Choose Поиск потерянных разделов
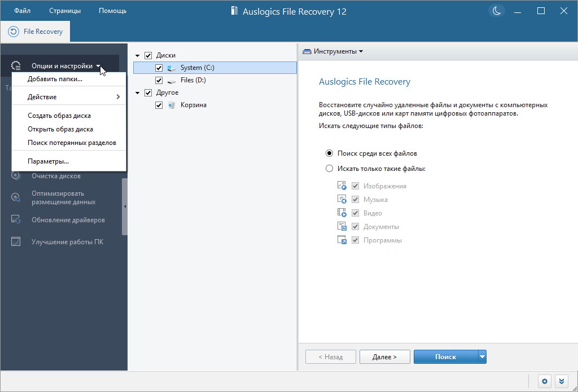Viewport: 578px width, 392px height. (x=69, y=143)
